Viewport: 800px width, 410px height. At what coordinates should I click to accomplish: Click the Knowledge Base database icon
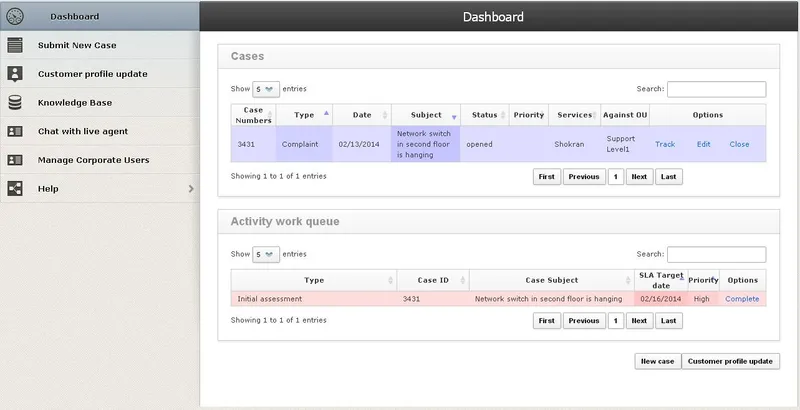(15, 102)
